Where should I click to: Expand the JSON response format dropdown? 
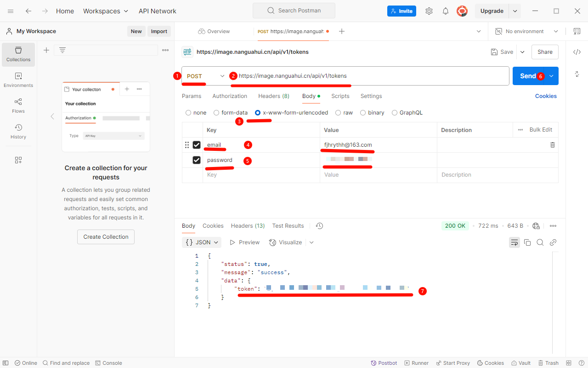[x=202, y=242]
